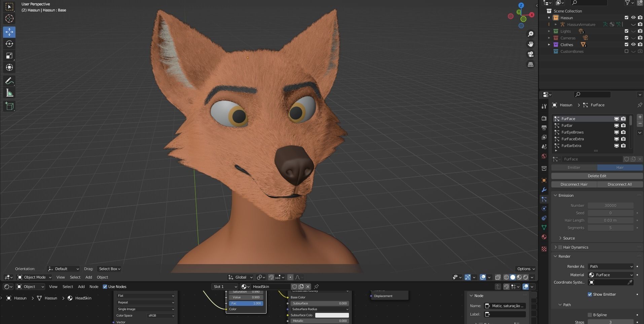This screenshot has height=324, width=644.
Task: Activate the Scale tool
Action: point(9,56)
